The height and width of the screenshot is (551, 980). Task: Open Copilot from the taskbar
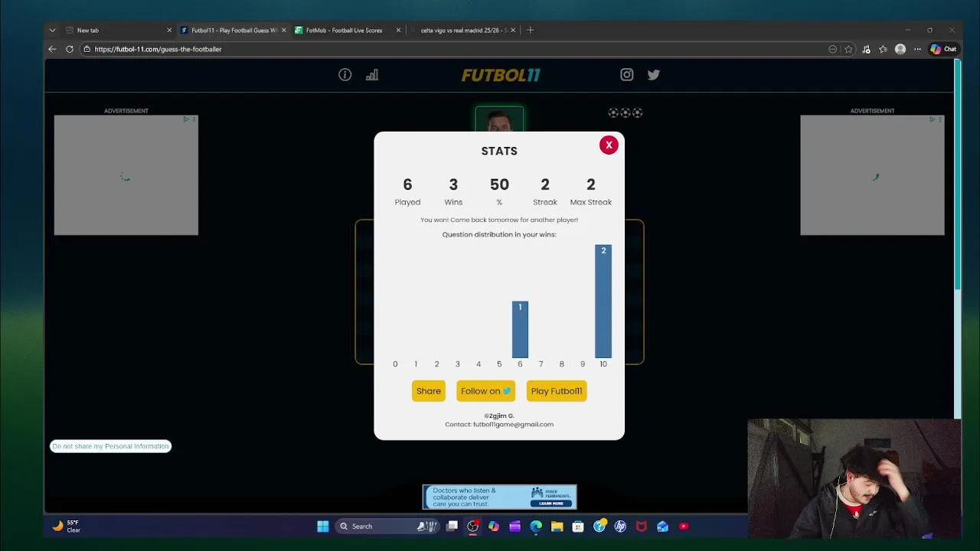[494, 527]
